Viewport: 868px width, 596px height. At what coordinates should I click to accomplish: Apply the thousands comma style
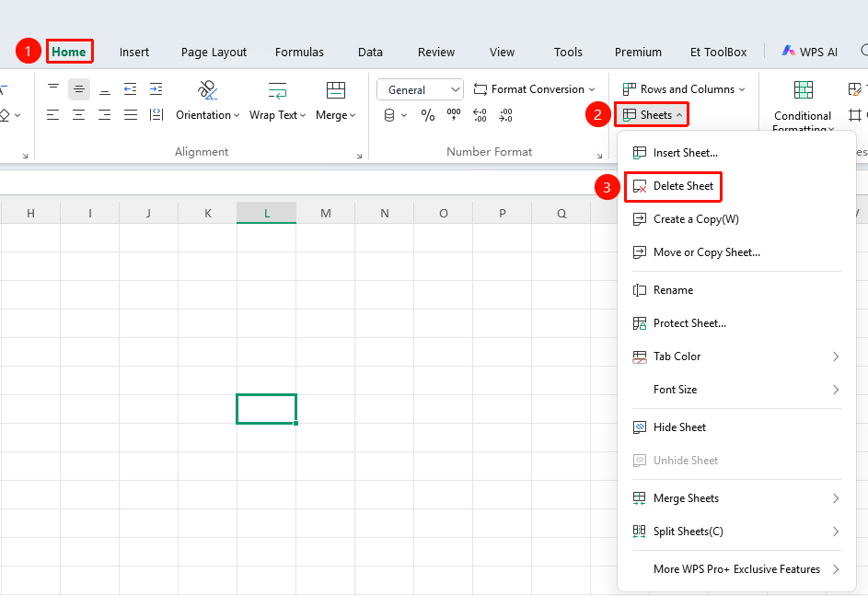tap(454, 115)
